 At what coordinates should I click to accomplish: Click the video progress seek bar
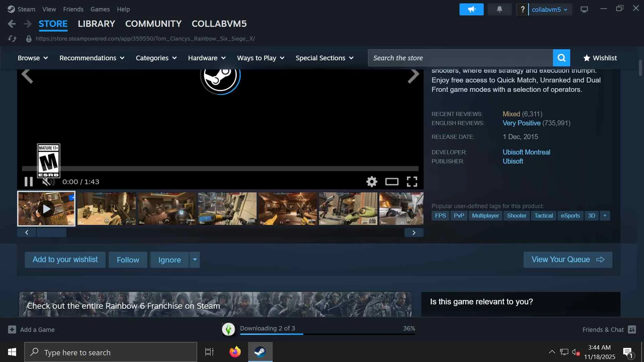(x=220, y=169)
